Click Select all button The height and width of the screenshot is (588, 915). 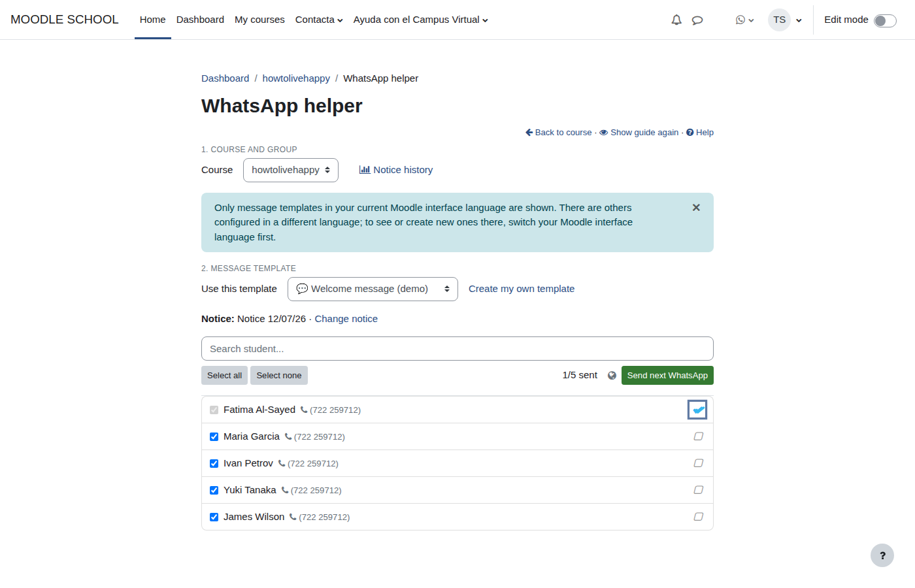224,376
